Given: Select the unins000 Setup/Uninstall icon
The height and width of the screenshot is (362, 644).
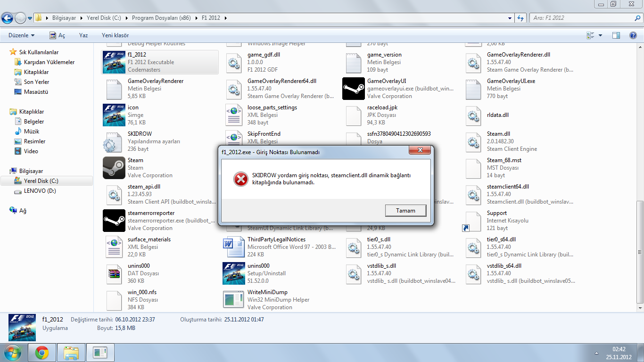Looking at the screenshot, I should pos(233,273).
